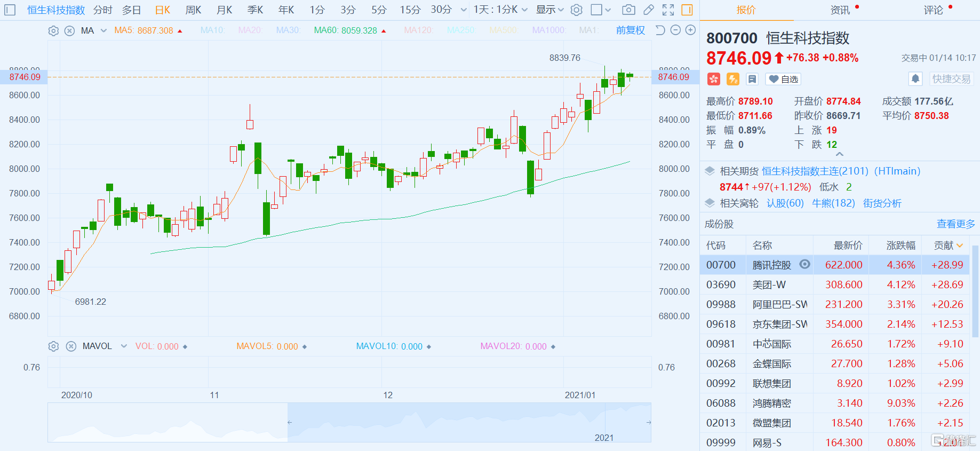Switch to the 周K tab
This screenshot has height=451, width=980.
click(x=193, y=10)
